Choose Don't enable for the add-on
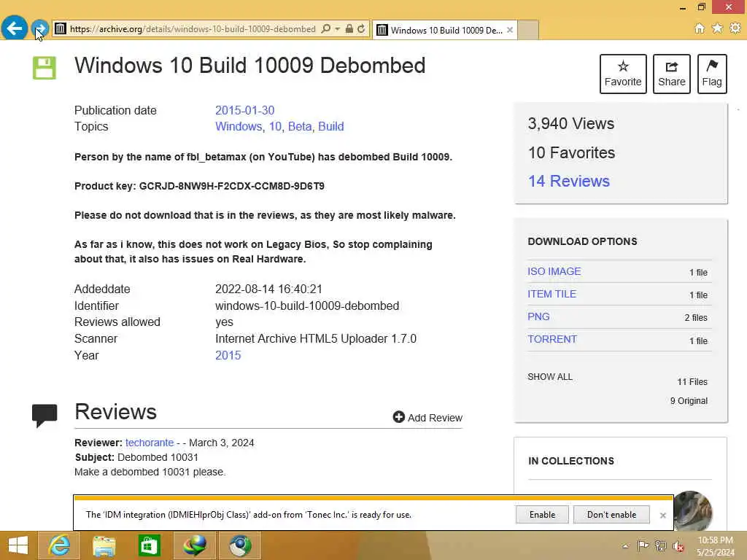 pos(611,515)
